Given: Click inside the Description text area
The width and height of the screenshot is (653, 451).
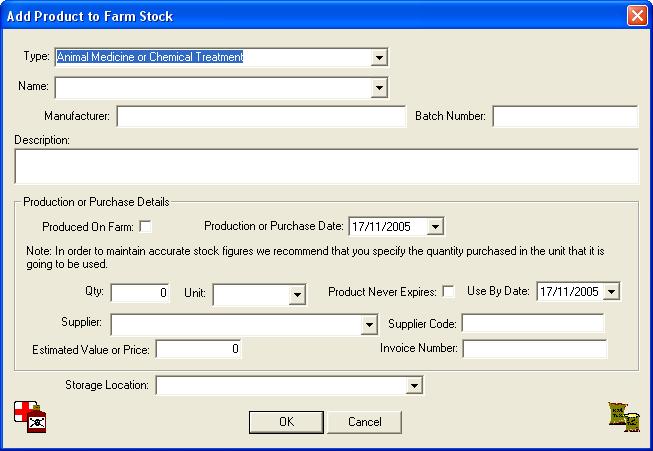Looking at the screenshot, I should (326, 166).
